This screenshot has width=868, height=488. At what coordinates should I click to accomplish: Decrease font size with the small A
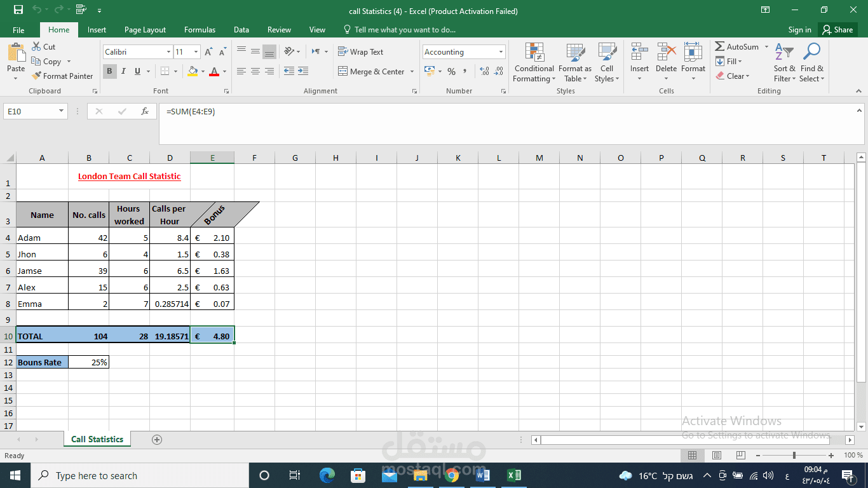pyautogui.click(x=222, y=52)
